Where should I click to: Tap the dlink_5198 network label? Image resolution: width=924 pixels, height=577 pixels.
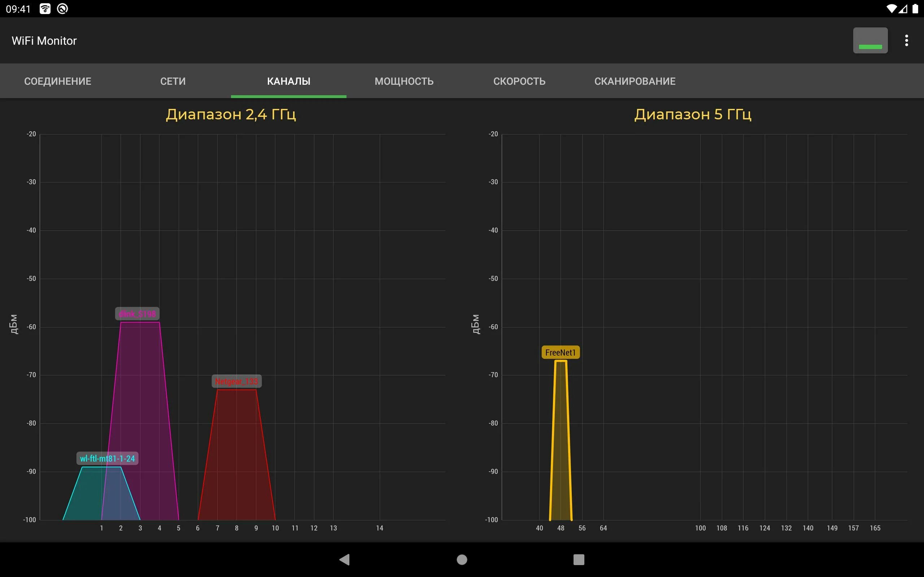[x=137, y=314]
